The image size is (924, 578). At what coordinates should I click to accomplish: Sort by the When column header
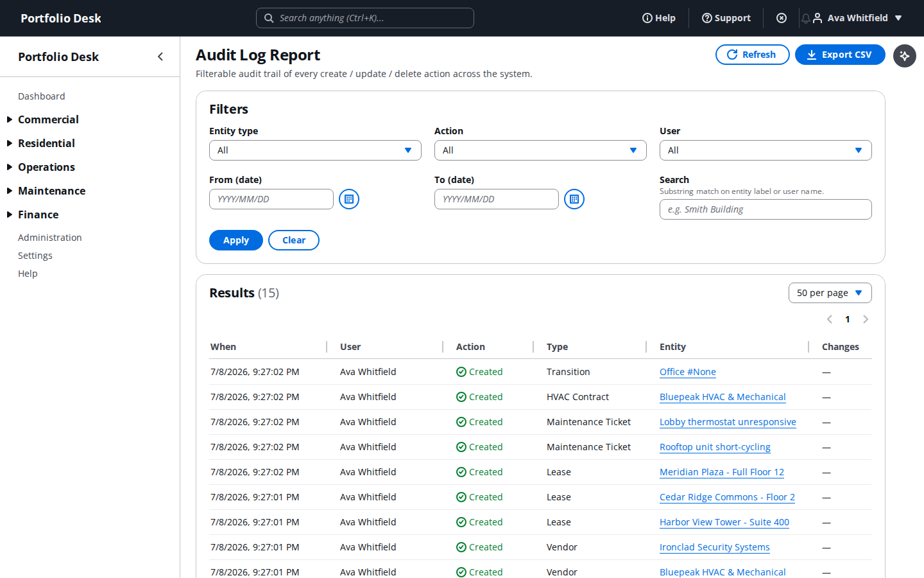223,347
